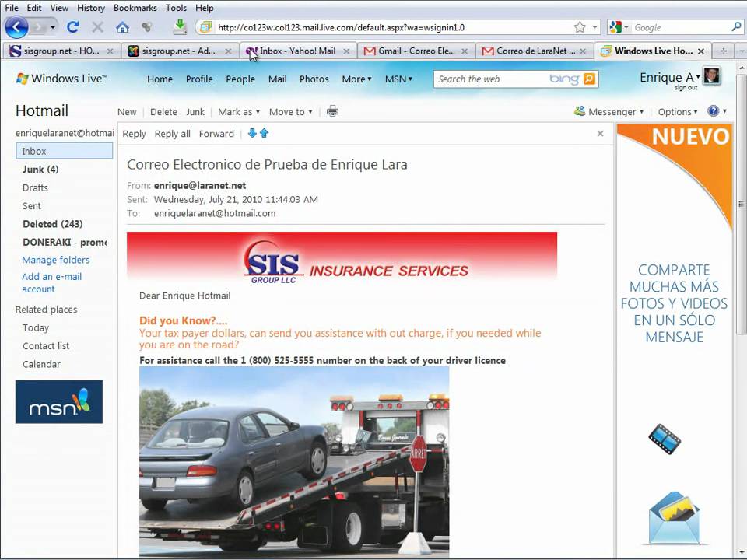Image resolution: width=747 pixels, height=560 pixels.
Task: Click the page vertical scrollbar
Action: (x=742, y=204)
